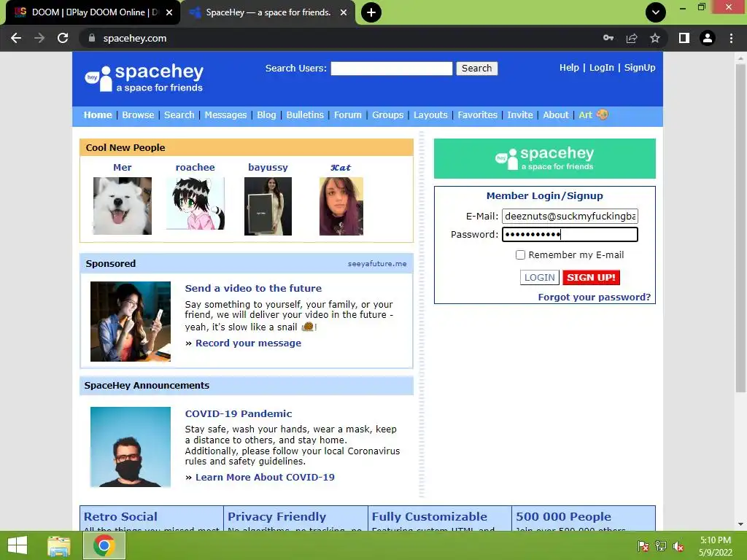Go to Messages in the nav bar

pos(226,114)
